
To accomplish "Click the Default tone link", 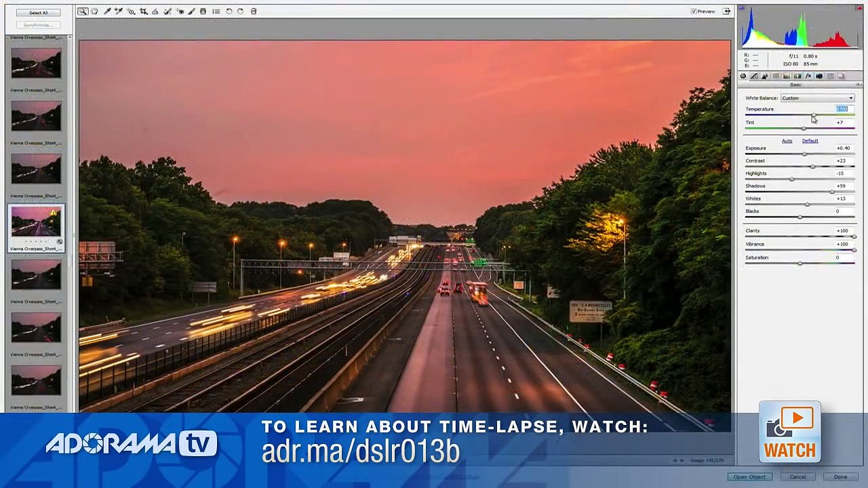I will click(810, 141).
